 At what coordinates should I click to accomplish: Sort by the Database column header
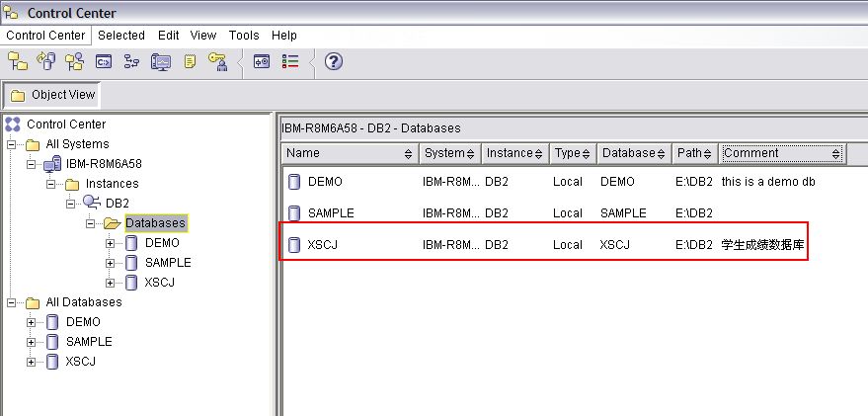pos(634,153)
